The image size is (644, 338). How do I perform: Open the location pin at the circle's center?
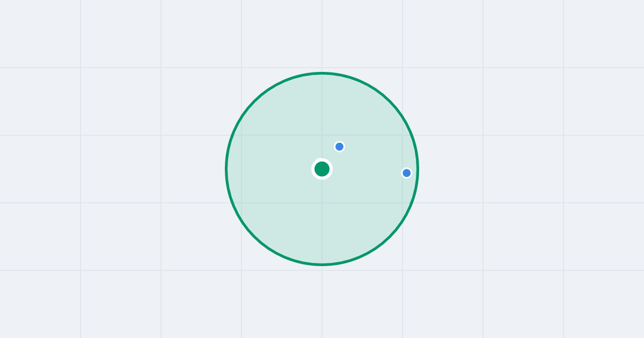[x=322, y=169]
